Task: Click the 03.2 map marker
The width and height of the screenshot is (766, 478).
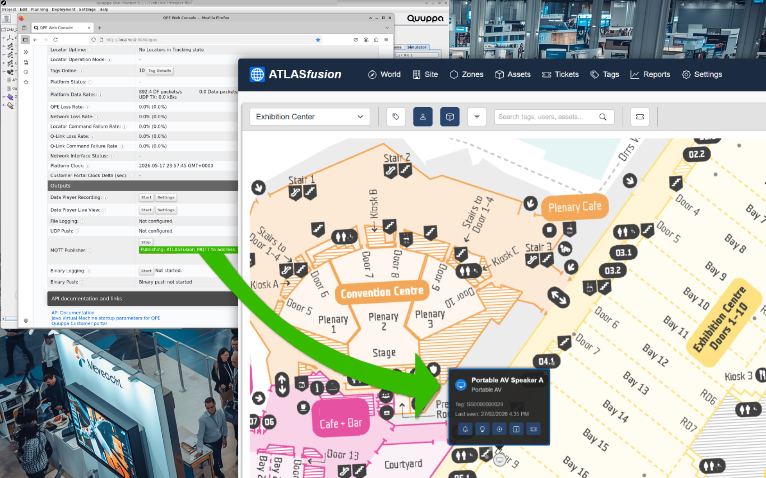Action: [613, 270]
